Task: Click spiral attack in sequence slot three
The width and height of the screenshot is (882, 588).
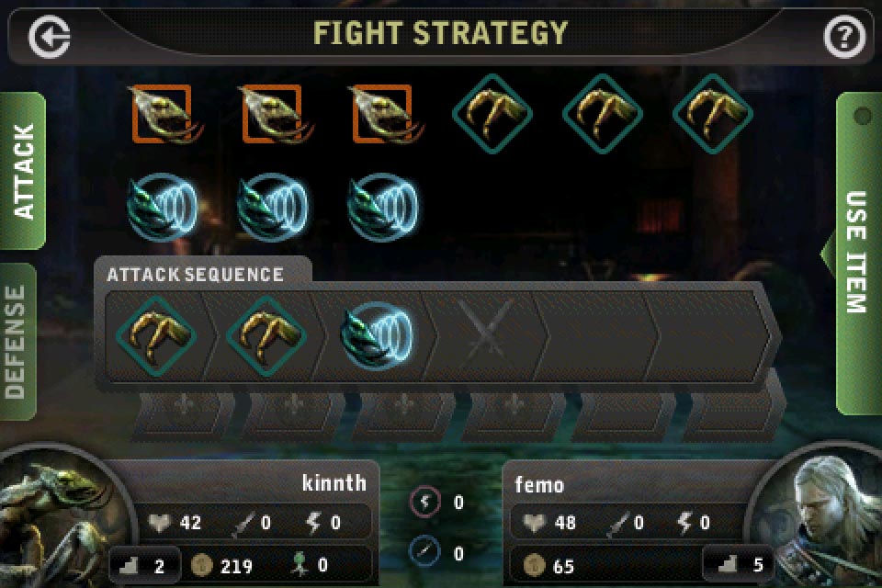Action: pos(377,336)
